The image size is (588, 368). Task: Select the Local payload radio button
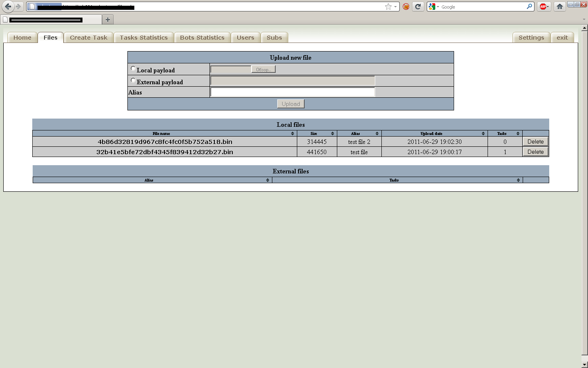tap(133, 69)
